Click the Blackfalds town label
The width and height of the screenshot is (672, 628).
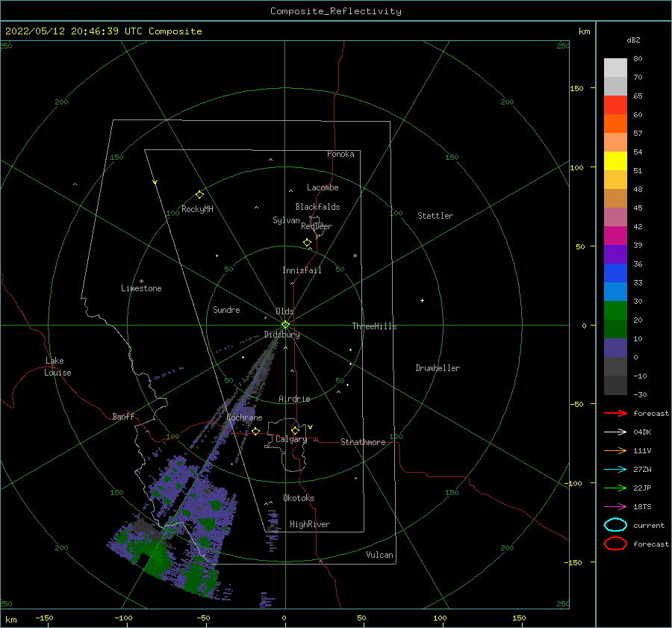(317, 207)
